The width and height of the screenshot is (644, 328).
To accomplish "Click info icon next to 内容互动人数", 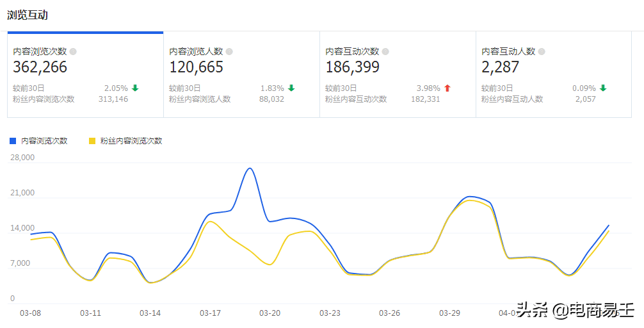I will (x=542, y=52).
